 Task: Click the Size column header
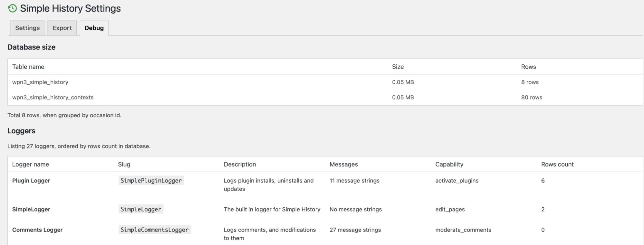[x=398, y=67]
